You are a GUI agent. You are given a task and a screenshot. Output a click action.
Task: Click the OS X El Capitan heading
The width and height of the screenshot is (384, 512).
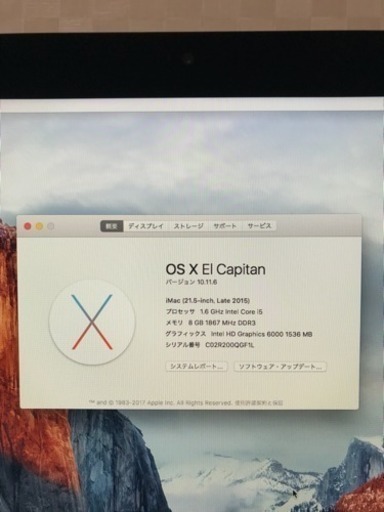pyautogui.click(x=216, y=269)
